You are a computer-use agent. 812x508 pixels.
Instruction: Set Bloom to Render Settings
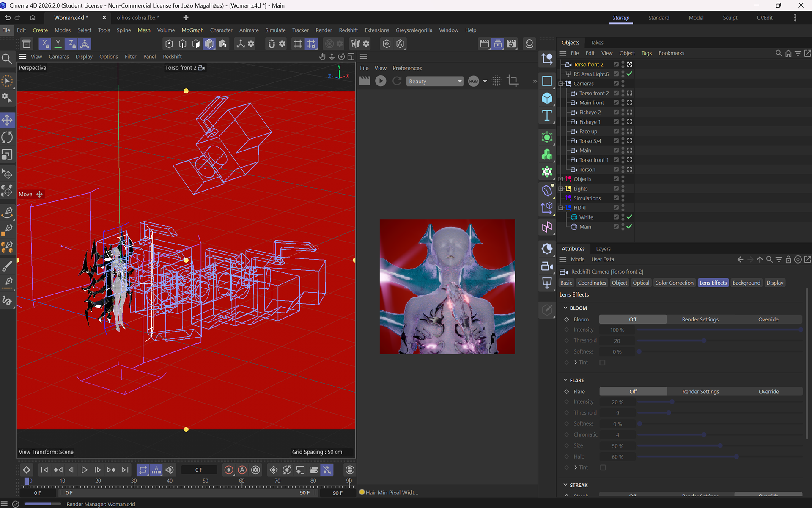point(700,319)
